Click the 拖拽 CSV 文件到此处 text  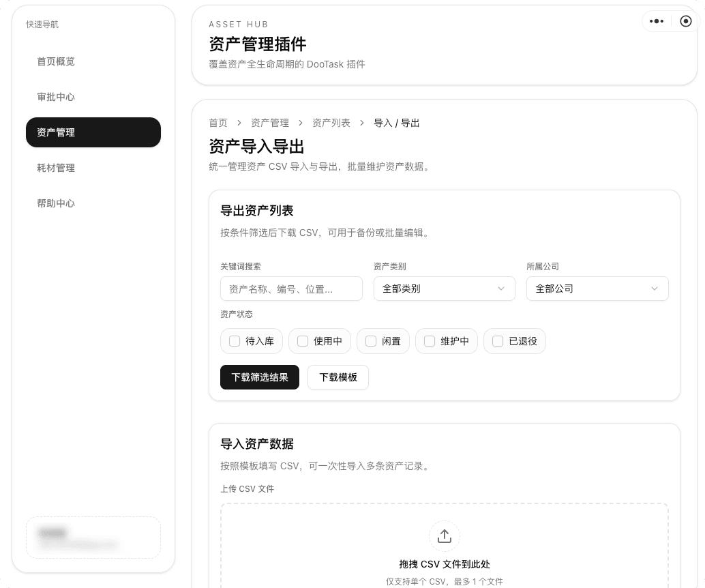(x=445, y=564)
